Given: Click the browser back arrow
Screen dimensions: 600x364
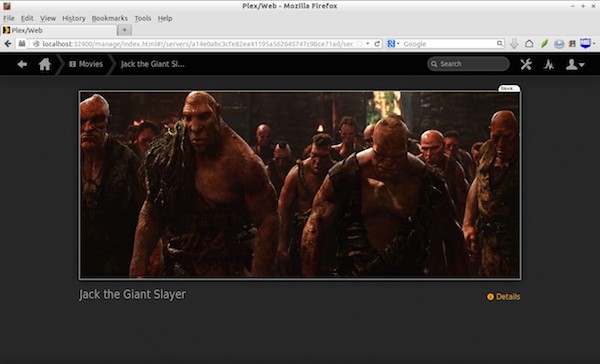Looking at the screenshot, I should tap(8, 44).
